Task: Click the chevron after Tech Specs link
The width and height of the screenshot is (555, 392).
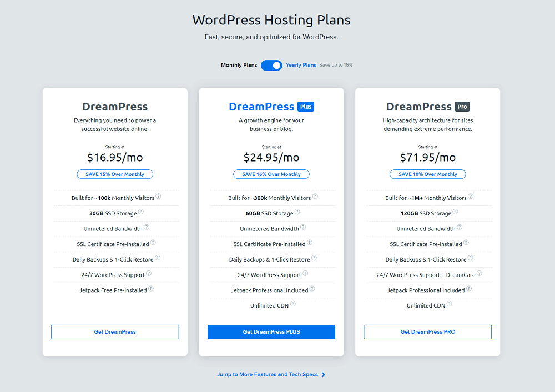Action: tap(323, 375)
